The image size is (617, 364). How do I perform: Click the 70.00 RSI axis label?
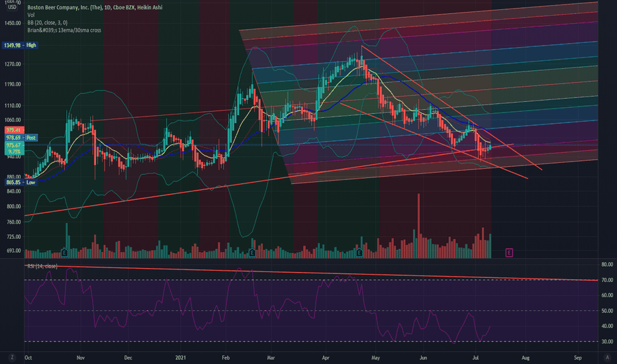tap(607, 280)
